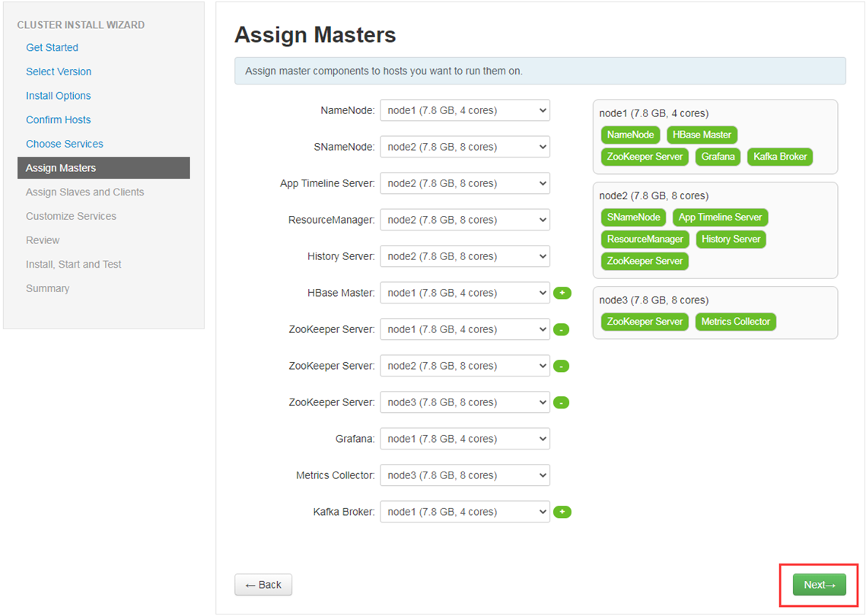The width and height of the screenshot is (866, 616).
Task: Click the 'Metrics Collector:' field label
Action: point(336,475)
